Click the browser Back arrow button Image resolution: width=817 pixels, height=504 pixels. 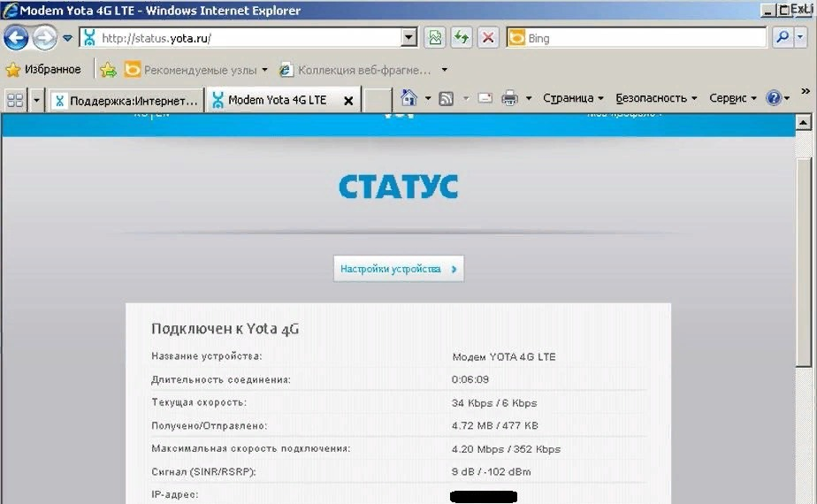pyautogui.click(x=16, y=38)
